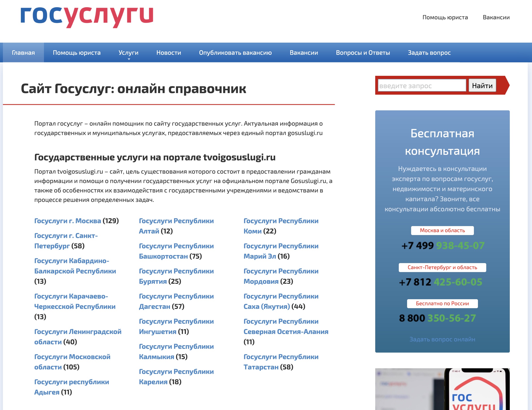The width and height of the screenshot is (532, 410).
Task: Open the Главная nav tab
Action: point(23,53)
